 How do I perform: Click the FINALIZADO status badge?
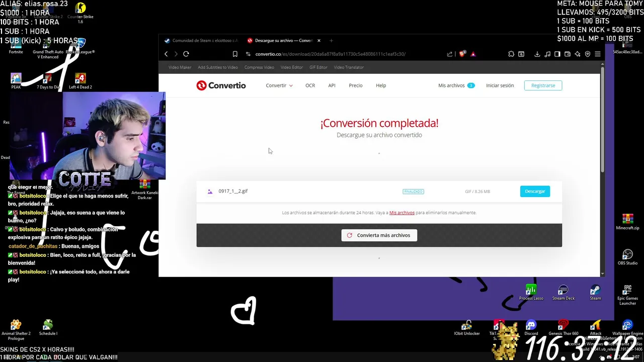[413, 192]
